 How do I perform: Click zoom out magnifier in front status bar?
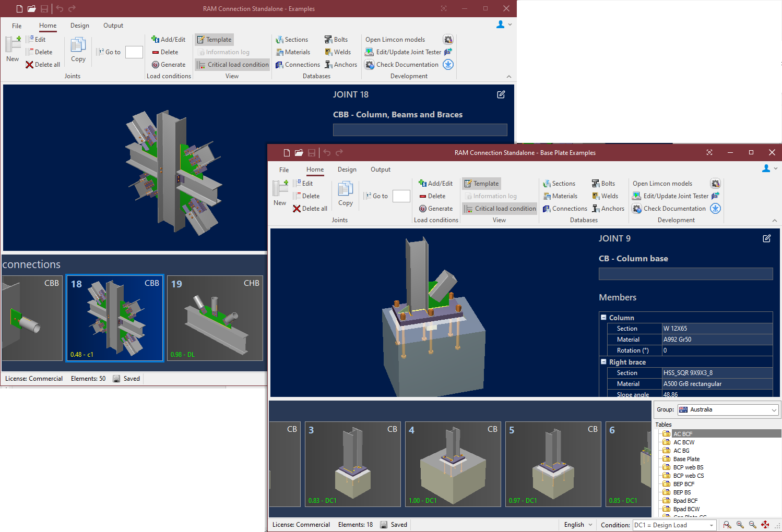tap(752, 525)
